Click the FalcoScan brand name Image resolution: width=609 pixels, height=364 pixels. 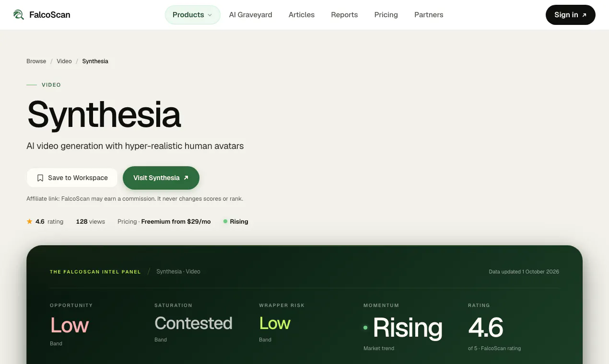pos(50,15)
